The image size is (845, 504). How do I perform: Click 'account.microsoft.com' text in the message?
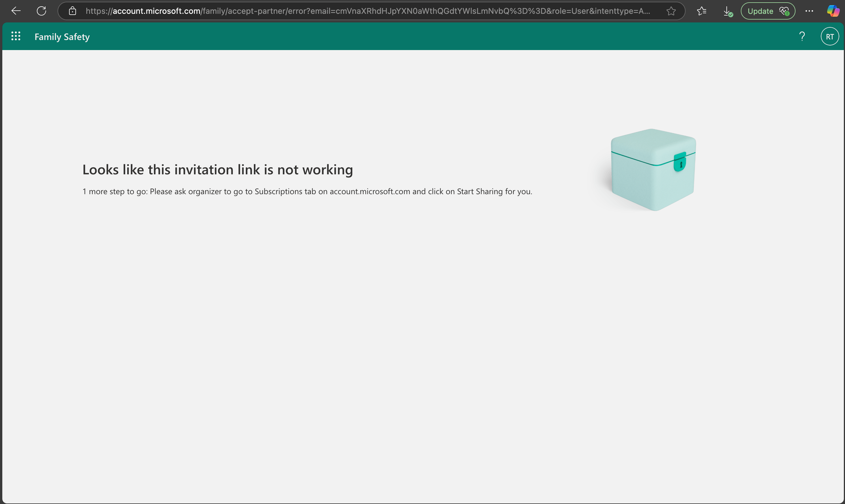[370, 192]
